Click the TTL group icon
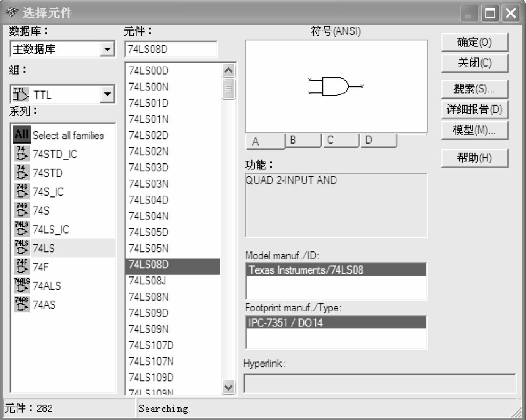The width and height of the screenshot is (526, 420). pyautogui.click(x=21, y=94)
